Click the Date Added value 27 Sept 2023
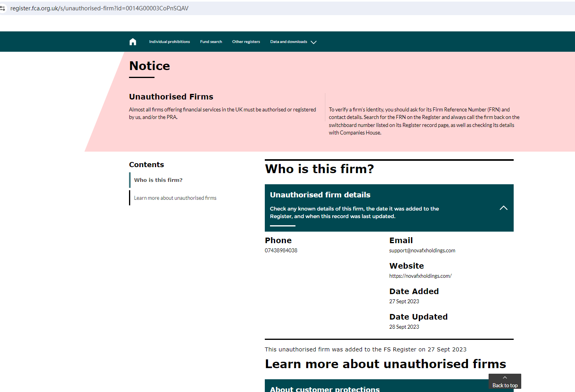This screenshot has width=575, height=392. pos(404,301)
